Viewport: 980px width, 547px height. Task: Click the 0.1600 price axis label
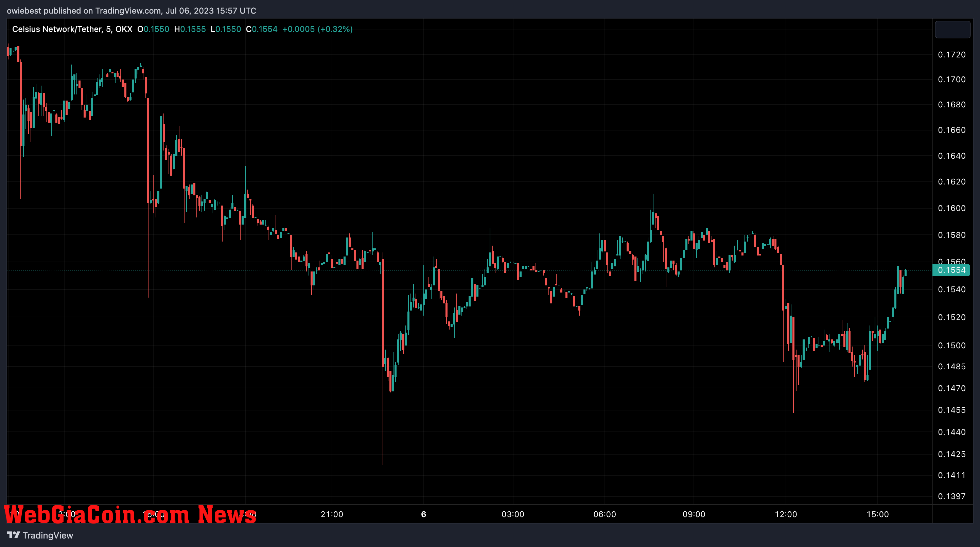[951, 209]
